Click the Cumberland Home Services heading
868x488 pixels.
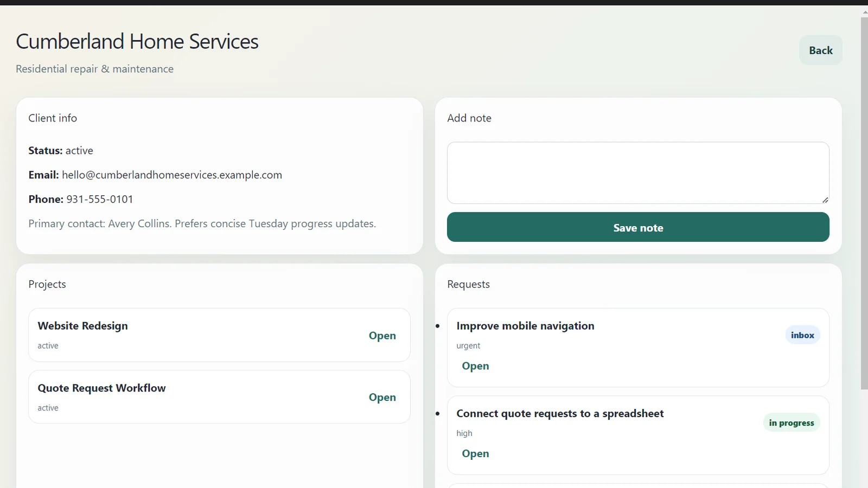[137, 42]
